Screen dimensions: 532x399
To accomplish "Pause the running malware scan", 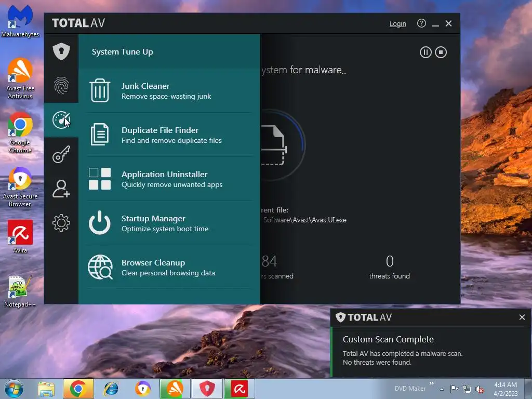I will click(x=425, y=52).
